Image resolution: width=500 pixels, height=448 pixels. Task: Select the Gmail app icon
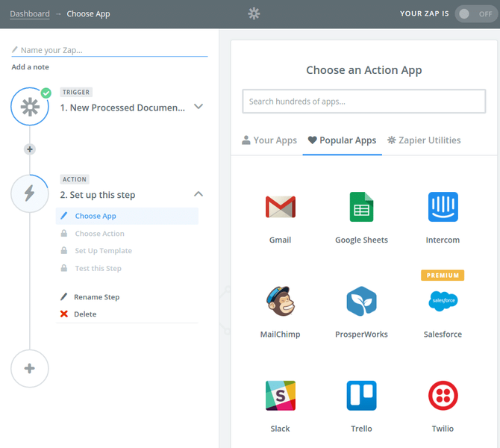281,207
